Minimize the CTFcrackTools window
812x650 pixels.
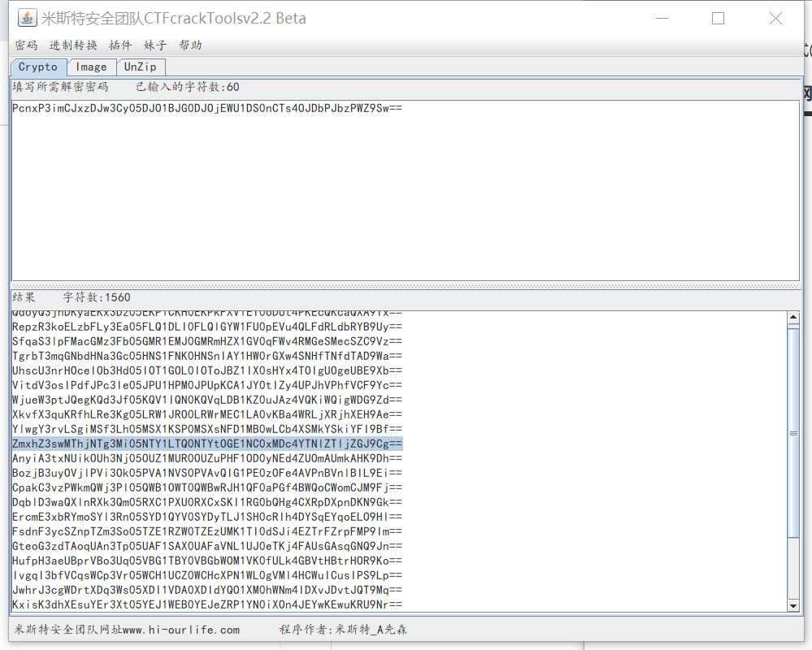point(662,18)
